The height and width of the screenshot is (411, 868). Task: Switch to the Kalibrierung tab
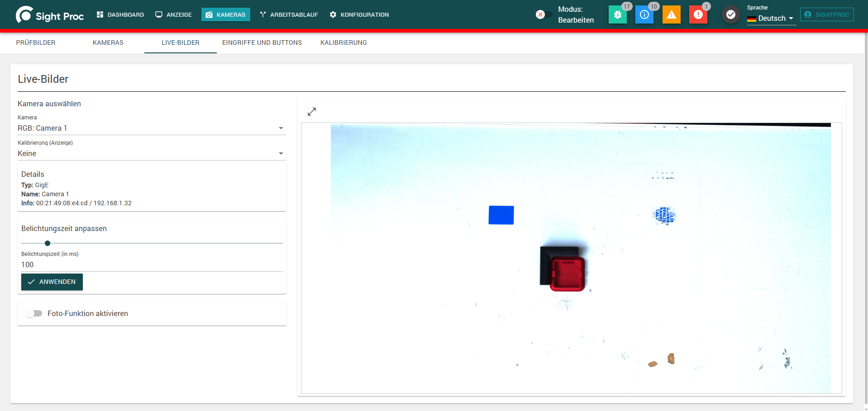343,43
